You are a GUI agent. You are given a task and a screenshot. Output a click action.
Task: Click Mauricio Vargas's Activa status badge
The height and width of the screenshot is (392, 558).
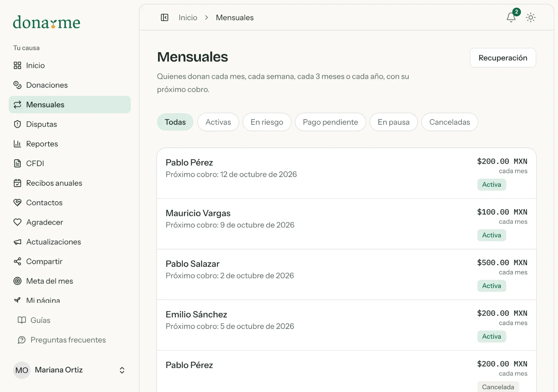click(x=492, y=235)
